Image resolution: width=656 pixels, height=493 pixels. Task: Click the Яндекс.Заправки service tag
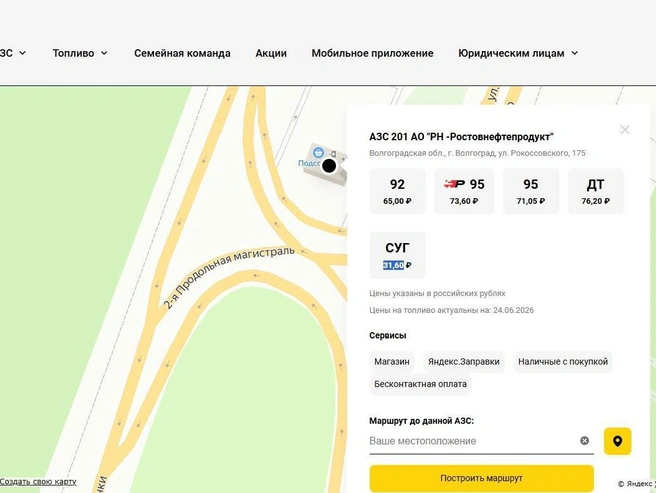464,362
